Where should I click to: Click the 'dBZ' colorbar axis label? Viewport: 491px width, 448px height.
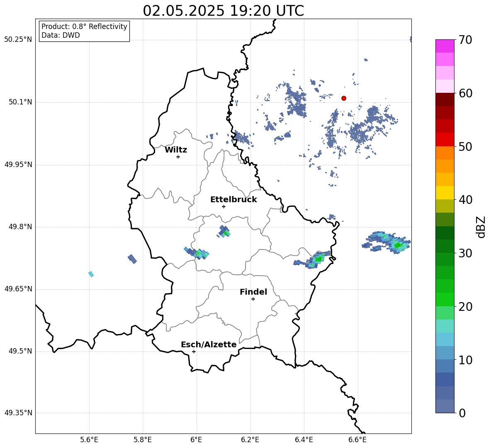[x=481, y=227]
